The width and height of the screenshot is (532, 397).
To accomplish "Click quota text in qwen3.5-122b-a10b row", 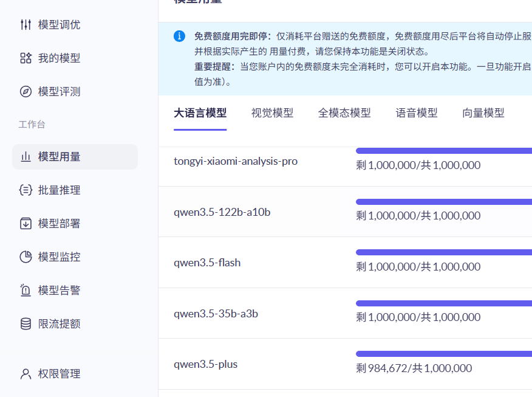I will (x=418, y=216).
